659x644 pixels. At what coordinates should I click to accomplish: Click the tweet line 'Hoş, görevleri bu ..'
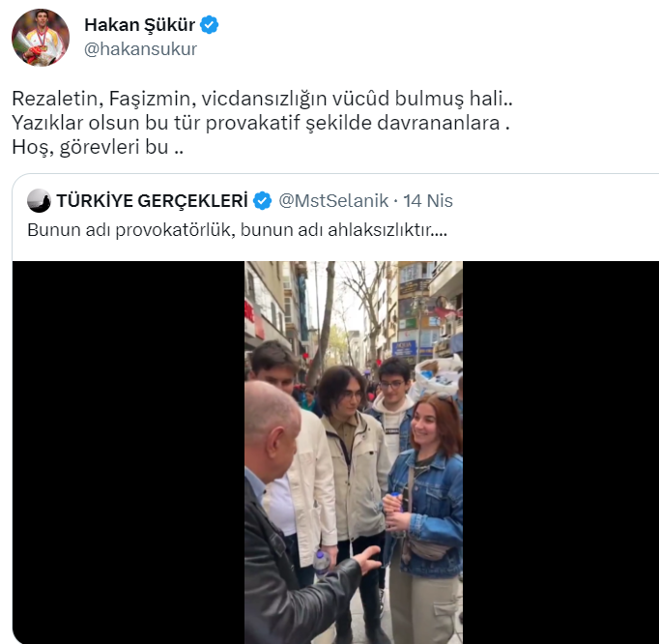coord(98,147)
